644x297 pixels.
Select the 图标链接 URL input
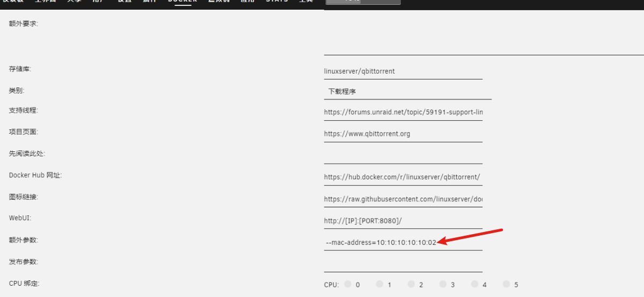point(402,199)
